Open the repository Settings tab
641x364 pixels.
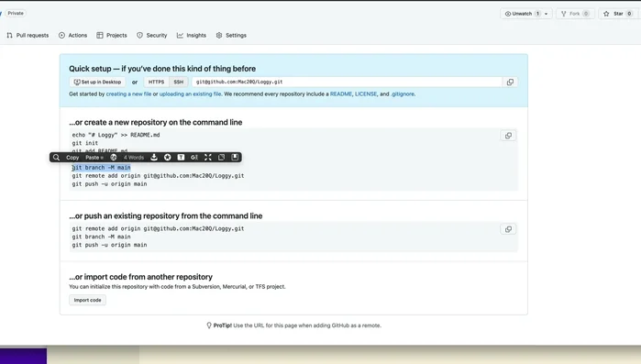tap(231, 36)
